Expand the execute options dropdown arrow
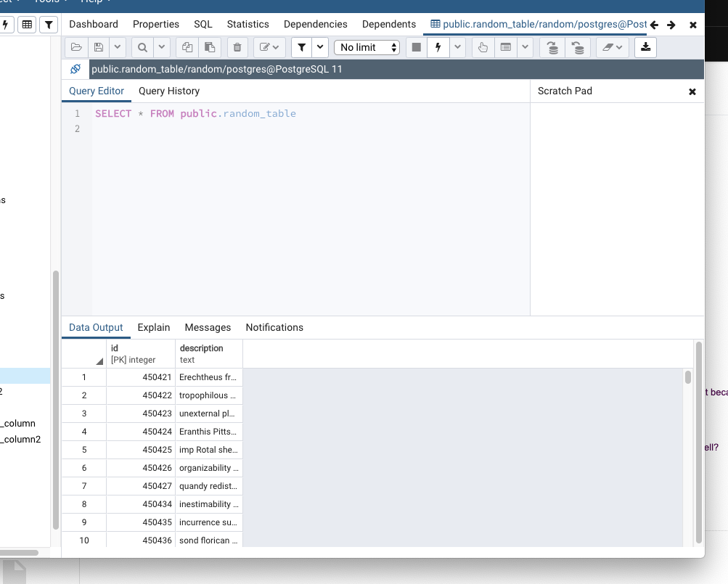 point(457,47)
